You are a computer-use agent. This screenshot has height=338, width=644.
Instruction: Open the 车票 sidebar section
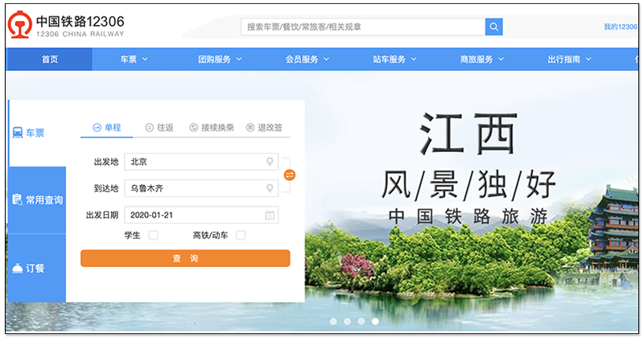(x=37, y=133)
